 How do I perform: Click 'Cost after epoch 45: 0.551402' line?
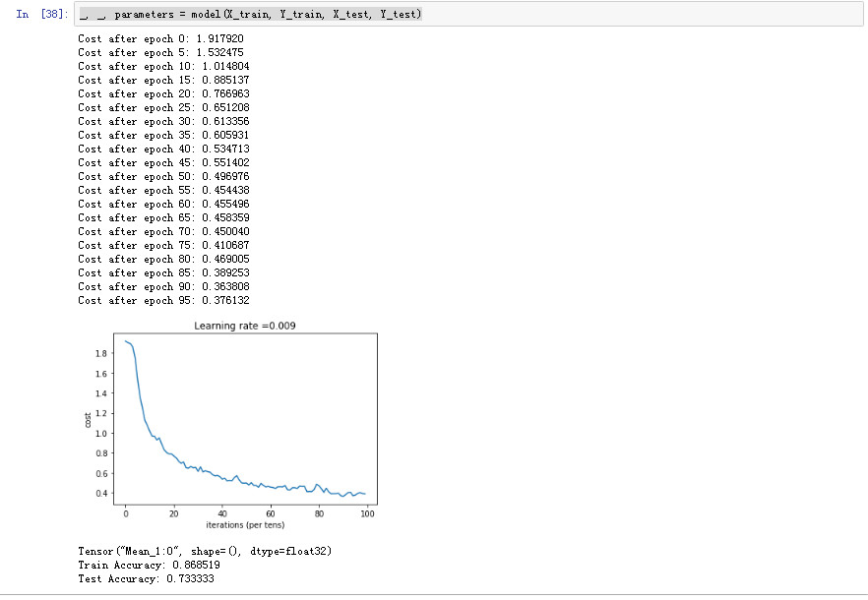tap(163, 162)
